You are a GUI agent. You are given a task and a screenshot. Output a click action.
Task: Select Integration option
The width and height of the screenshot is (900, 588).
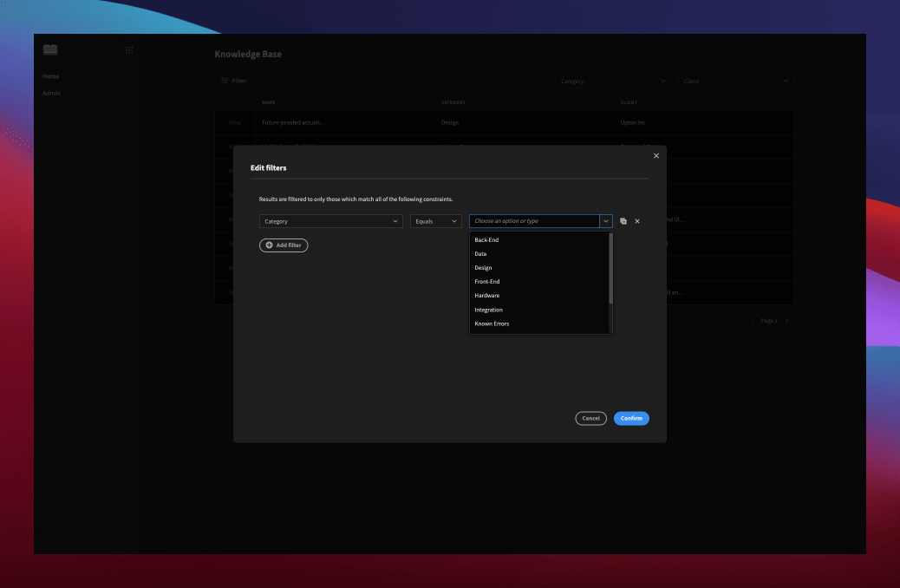click(x=539, y=310)
